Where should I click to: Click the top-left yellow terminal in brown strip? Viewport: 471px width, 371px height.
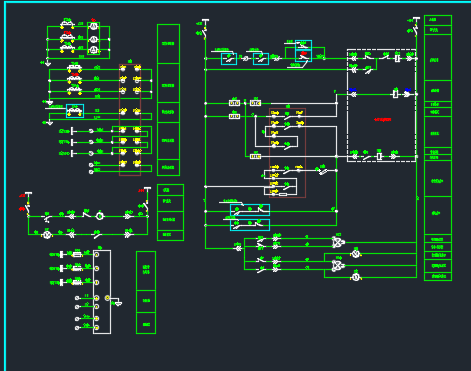pyautogui.click(x=123, y=68)
